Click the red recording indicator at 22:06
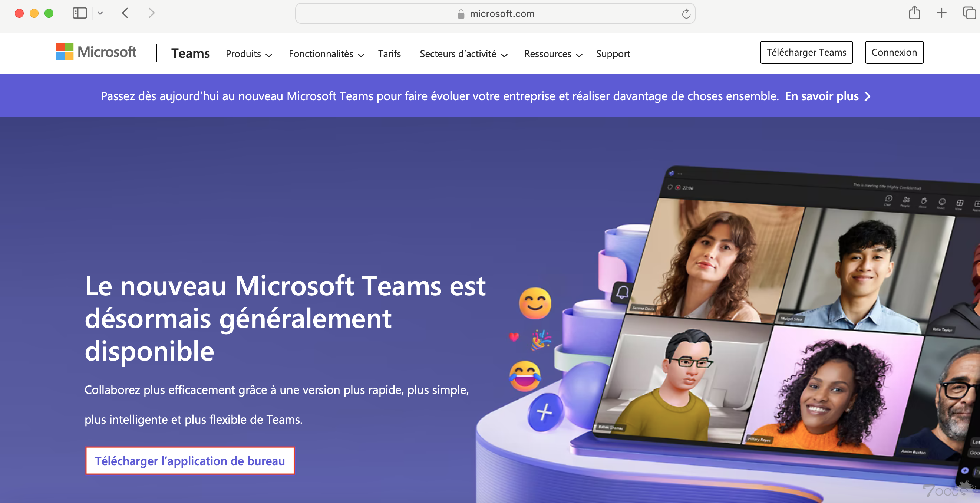The image size is (980, 503). [x=677, y=188]
